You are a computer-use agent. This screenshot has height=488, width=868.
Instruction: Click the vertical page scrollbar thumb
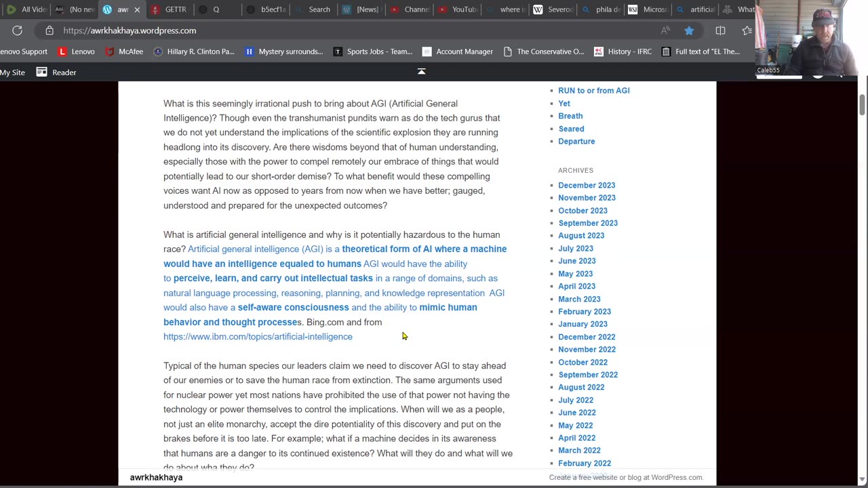(x=863, y=105)
